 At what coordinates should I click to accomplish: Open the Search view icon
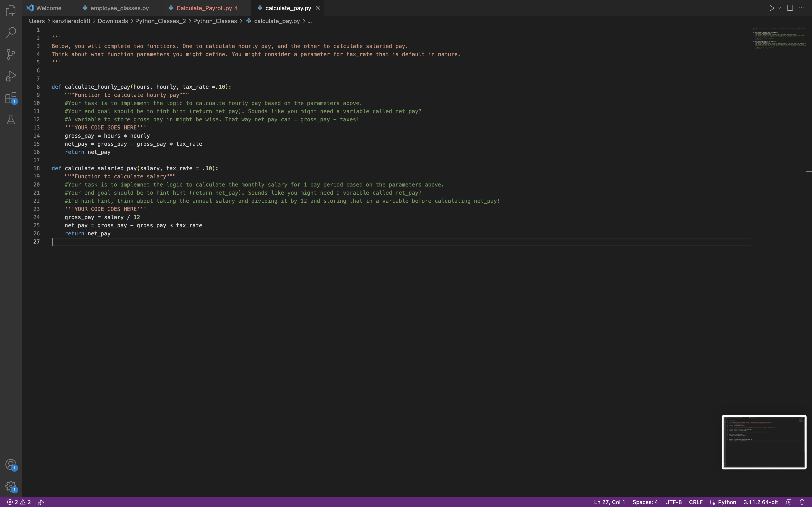[x=11, y=33]
